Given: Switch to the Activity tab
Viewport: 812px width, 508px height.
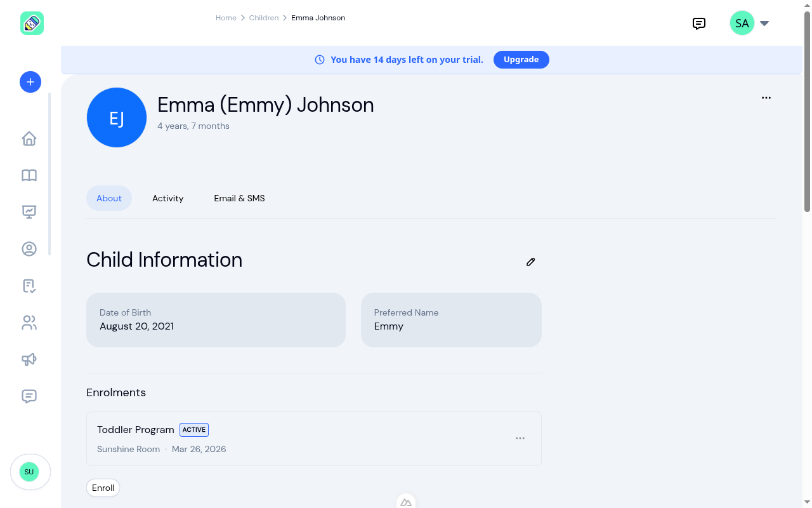Looking at the screenshot, I should click(x=167, y=198).
